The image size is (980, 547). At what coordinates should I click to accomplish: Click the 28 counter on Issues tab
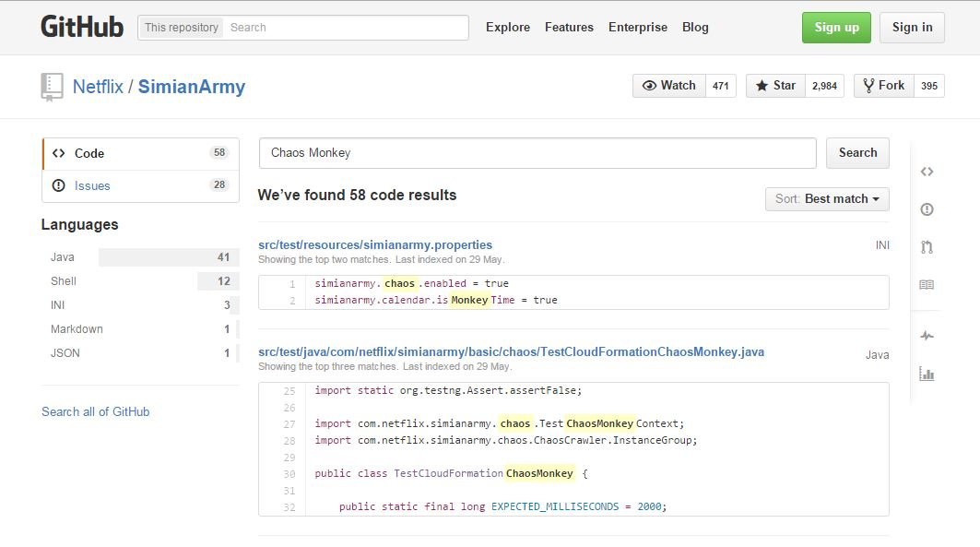[219, 184]
